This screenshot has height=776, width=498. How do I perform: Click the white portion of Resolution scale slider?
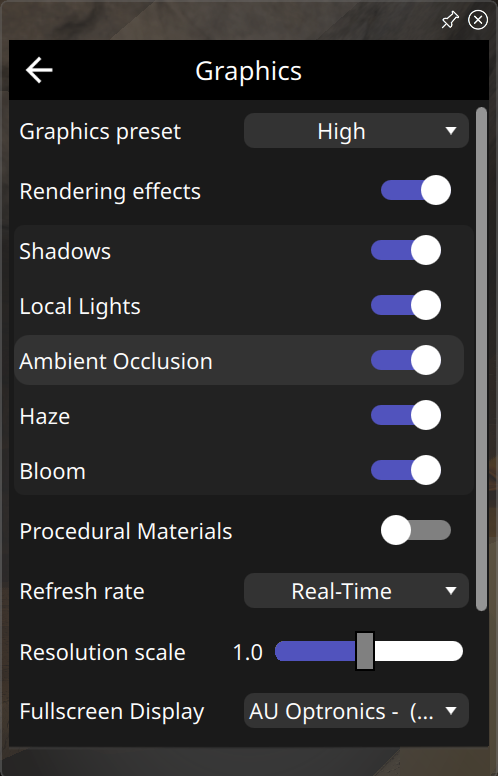pos(419,651)
